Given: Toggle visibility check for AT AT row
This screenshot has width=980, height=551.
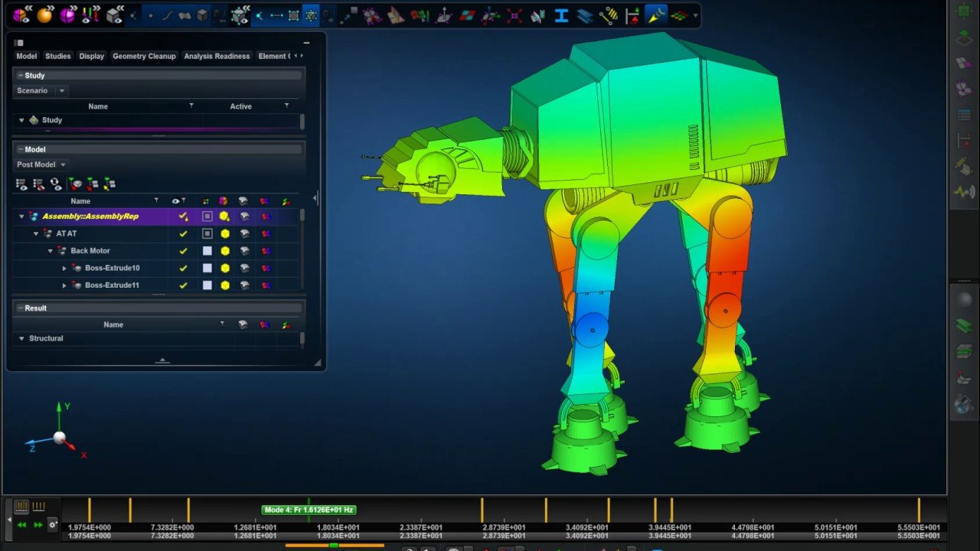Looking at the screenshot, I should [183, 233].
